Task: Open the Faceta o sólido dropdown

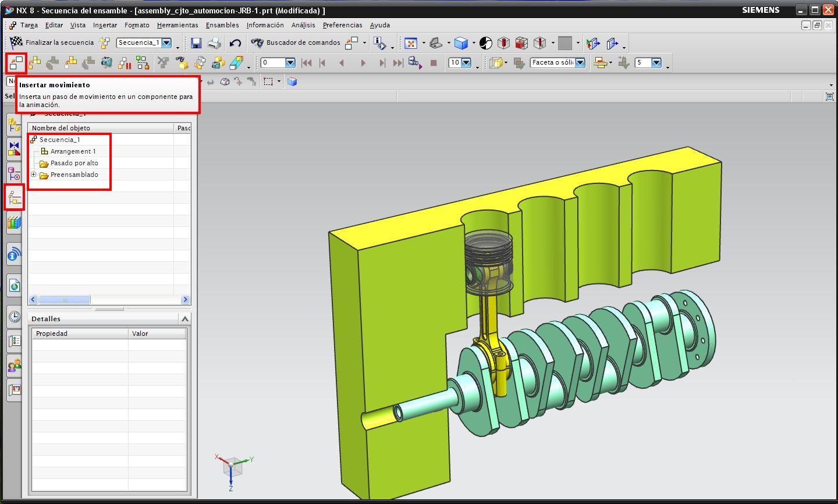Action: coord(580,62)
